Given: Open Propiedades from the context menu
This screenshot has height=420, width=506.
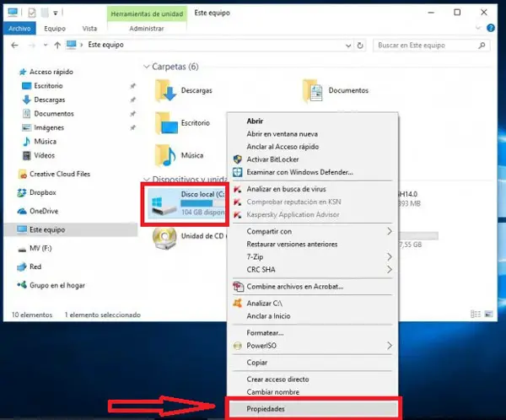Looking at the screenshot, I should tap(313, 409).
